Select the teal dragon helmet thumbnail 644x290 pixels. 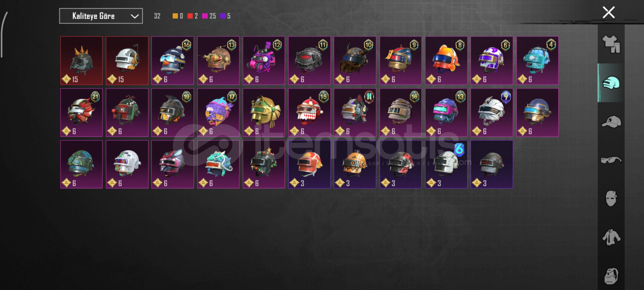click(218, 164)
